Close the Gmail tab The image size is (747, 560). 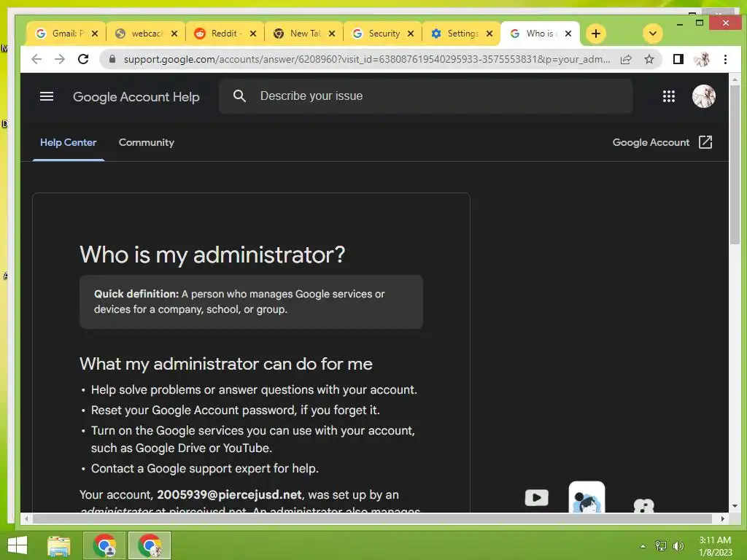tap(95, 34)
